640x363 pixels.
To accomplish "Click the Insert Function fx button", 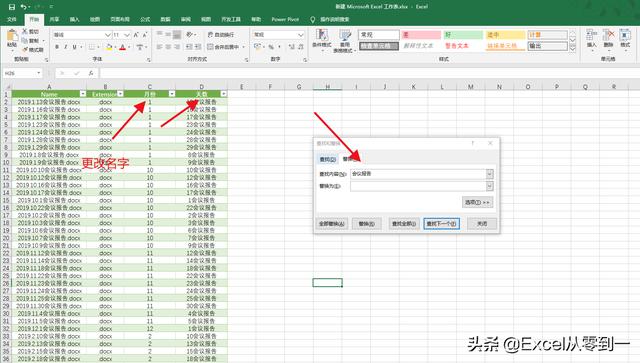I will pos(91,73).
